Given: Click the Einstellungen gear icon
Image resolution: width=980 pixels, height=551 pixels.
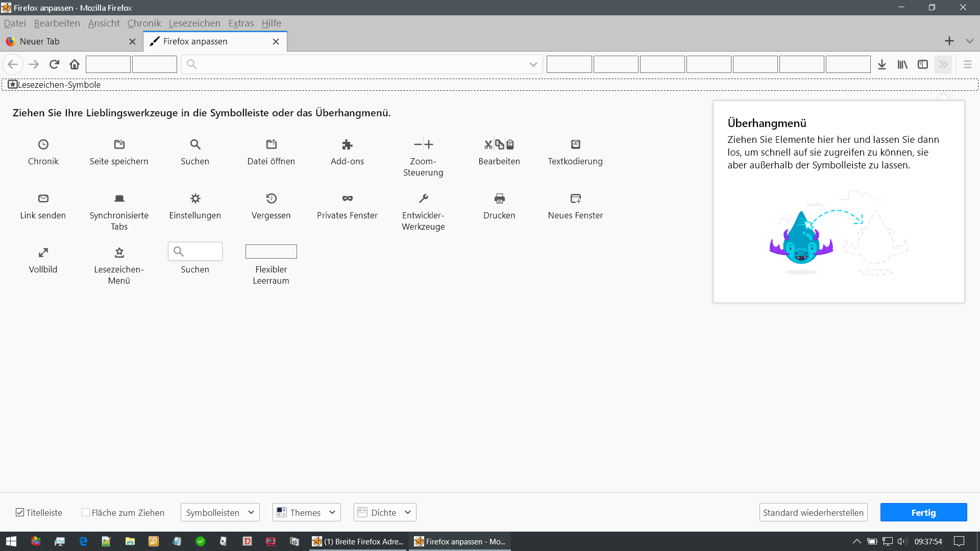Looking at the screenshot, I should point(195,198).
